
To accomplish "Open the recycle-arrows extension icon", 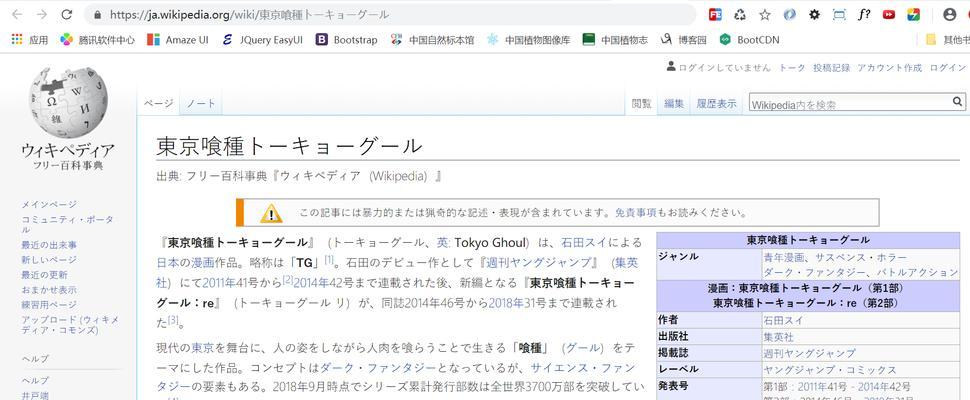I will [x=740, y=14].
